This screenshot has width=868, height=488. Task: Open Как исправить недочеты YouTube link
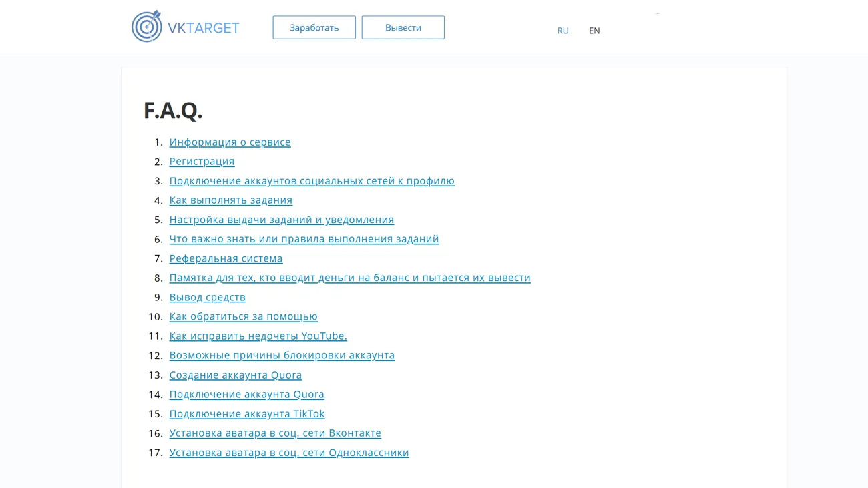click(x=258, y=336)
